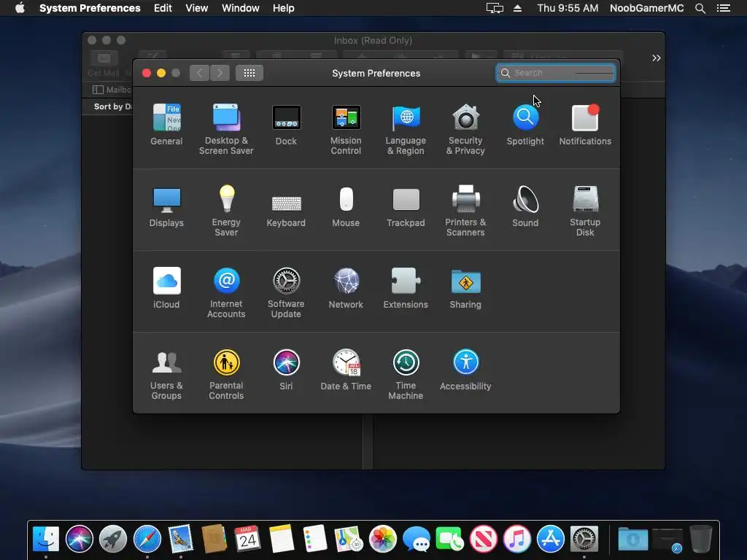747x560 pixels.
Task: Open App Store from the Dock
Action: click(x=550, y=539)
